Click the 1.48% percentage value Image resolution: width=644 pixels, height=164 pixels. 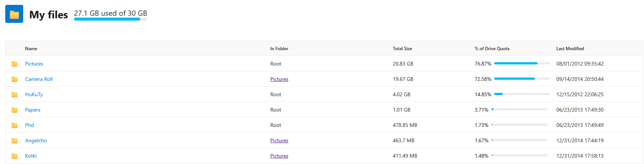[481, 156]
